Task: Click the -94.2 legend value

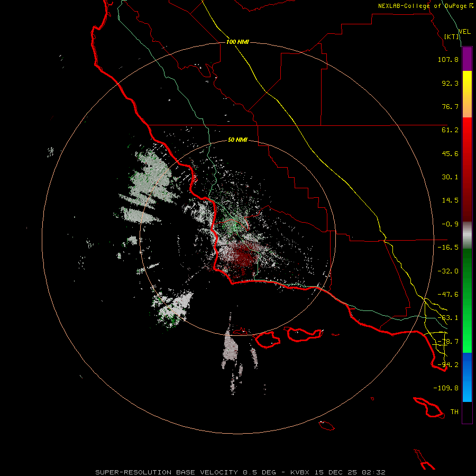Action: [x=448, y=365]
